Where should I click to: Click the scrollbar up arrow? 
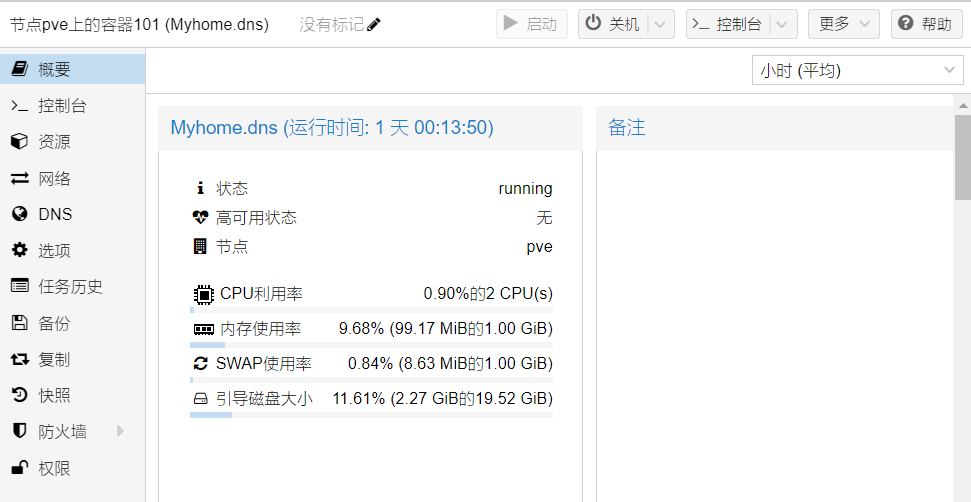pyautogui.click(x=962, y=105)
